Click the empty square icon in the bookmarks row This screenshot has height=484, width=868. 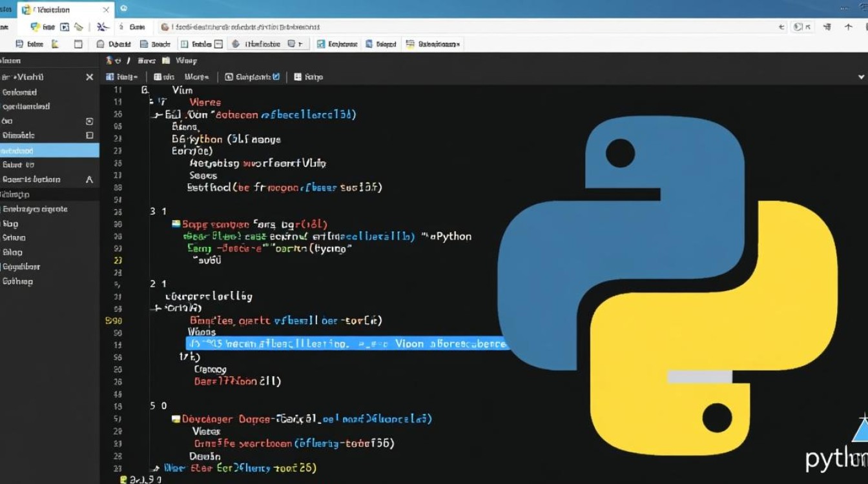[78, 44]
